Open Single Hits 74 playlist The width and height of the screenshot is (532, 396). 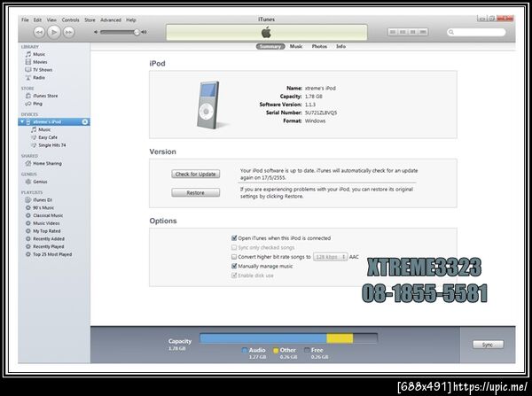pos(54,145)
